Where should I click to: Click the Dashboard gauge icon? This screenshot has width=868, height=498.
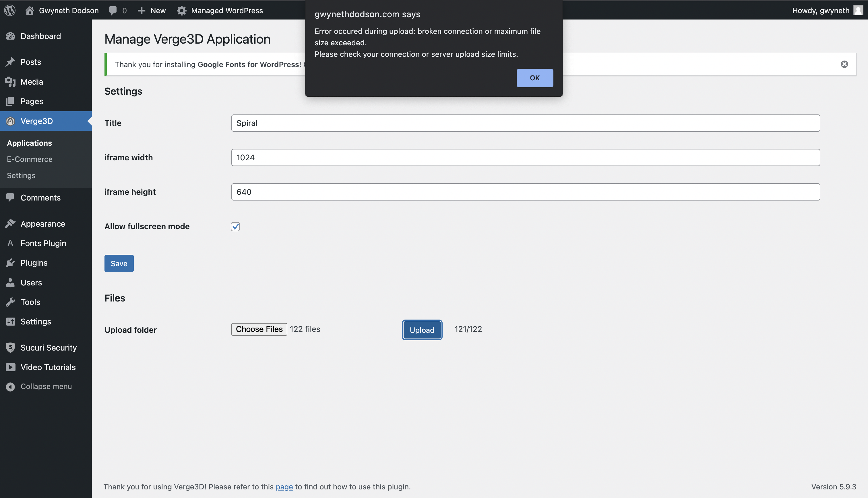10,36
